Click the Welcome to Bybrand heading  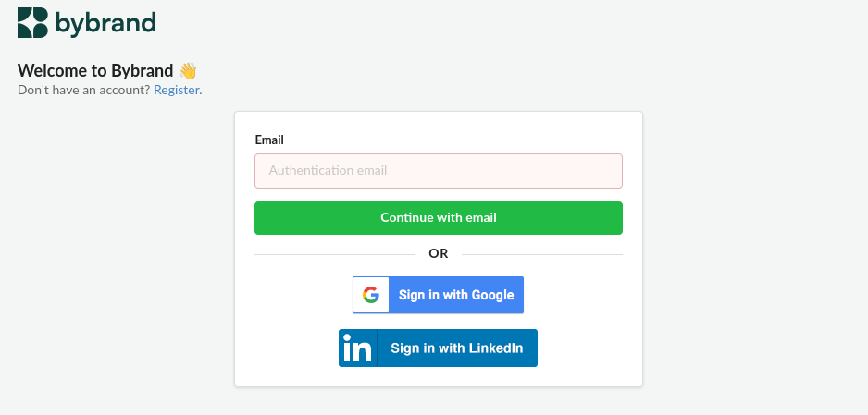coord(95,71)
